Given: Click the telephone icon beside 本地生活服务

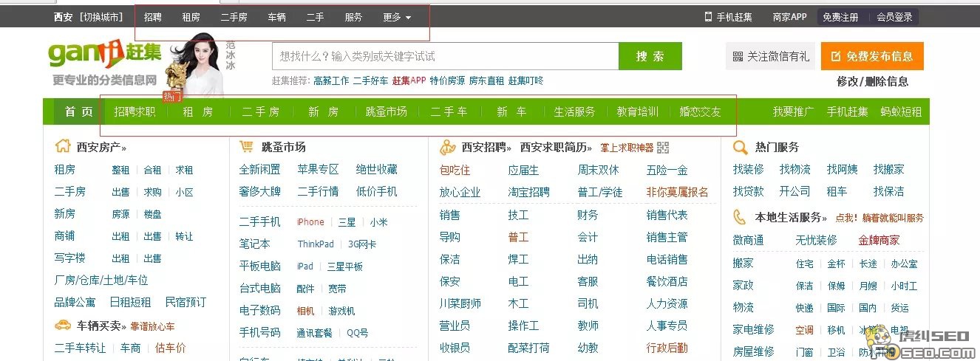Looking at the screenshot, I should click(x=740, y=217).
